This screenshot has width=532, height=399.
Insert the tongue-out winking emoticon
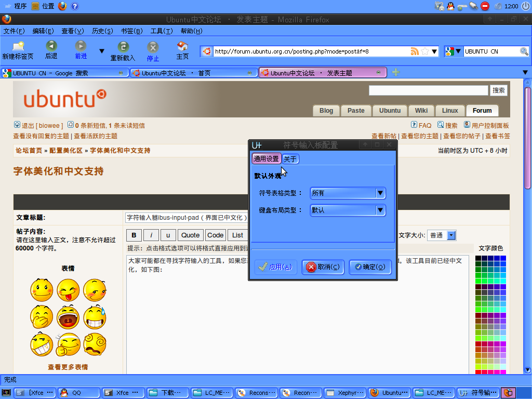(68, 290)
